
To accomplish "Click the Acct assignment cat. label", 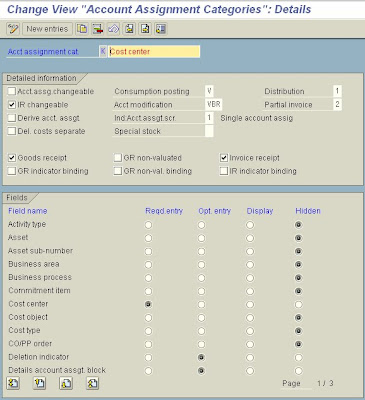I will pyautogui.click(x=43, y=52).
